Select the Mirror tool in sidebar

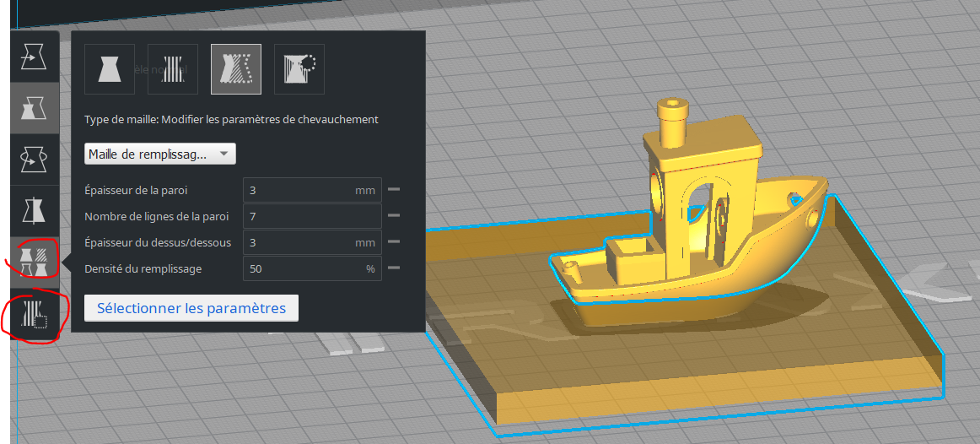click(x=35, y=210)
